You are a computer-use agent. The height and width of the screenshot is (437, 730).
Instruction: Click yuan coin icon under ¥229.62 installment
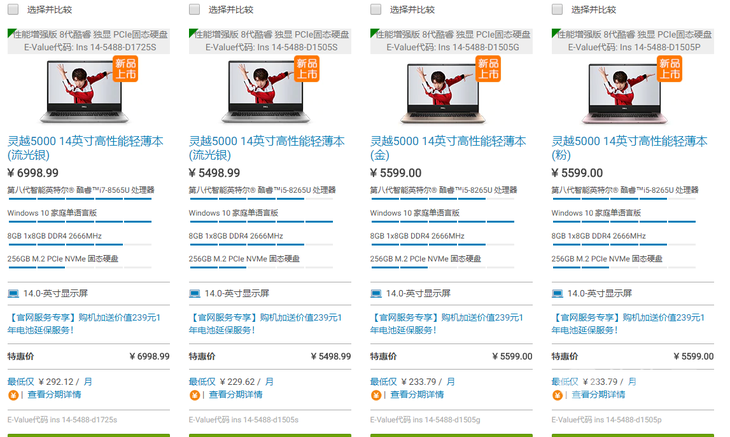[x=195, y=395]
